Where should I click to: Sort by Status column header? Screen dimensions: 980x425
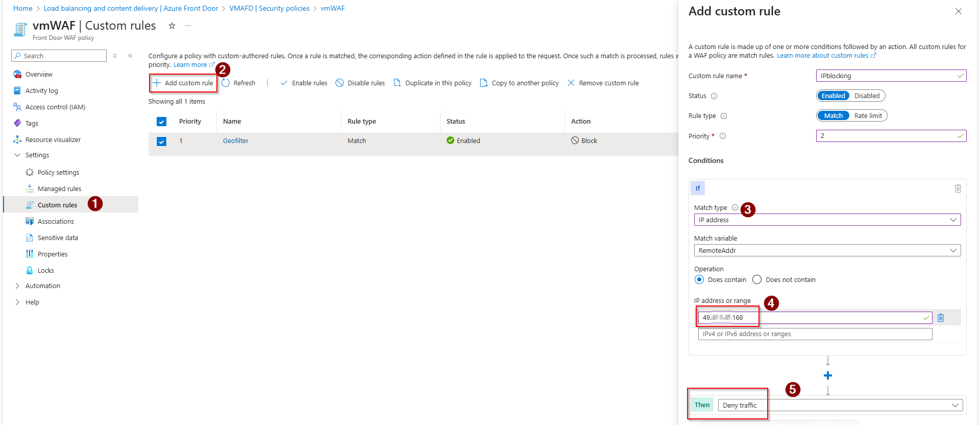point(455,121)
